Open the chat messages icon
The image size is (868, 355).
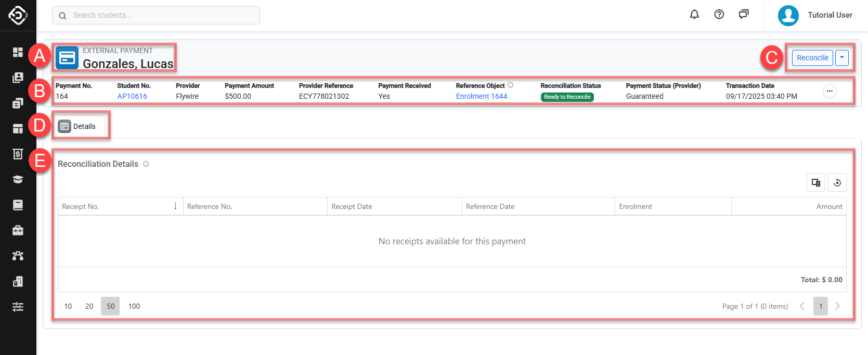point(744,15)
